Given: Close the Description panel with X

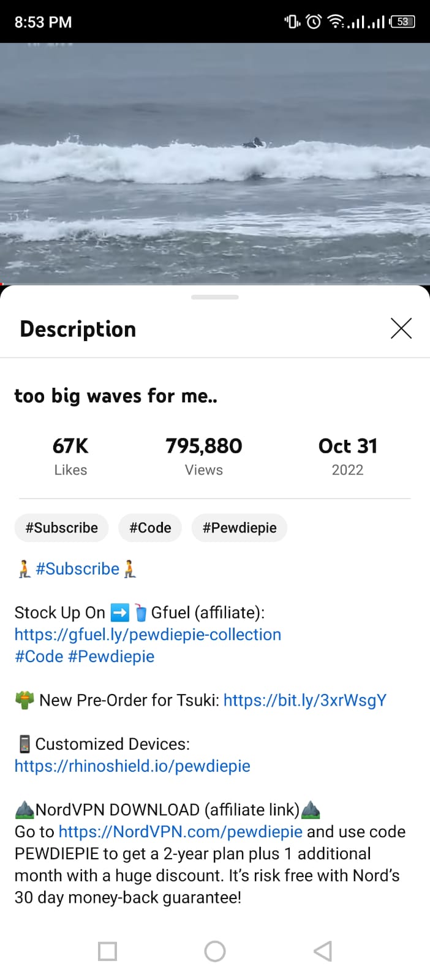Looking at the screenshot, I should [x=401, y=329].
